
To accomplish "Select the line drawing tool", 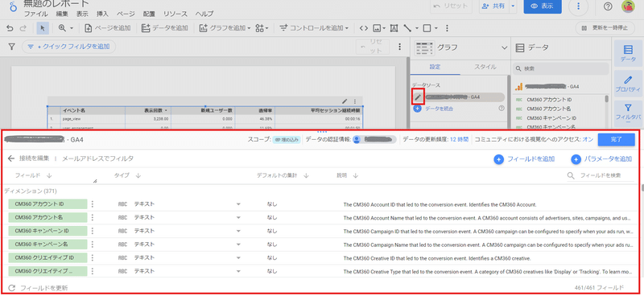I will pos(407,28).
